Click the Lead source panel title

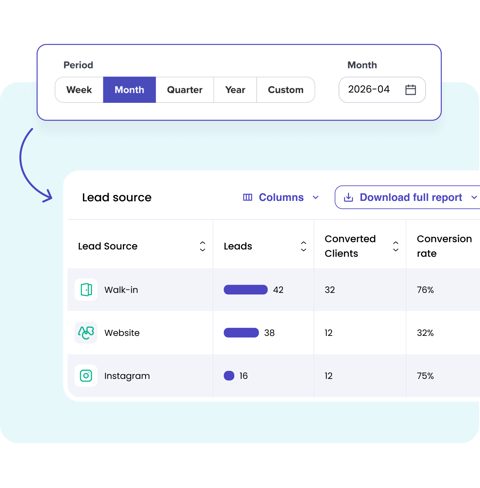(x=117, y=197)
